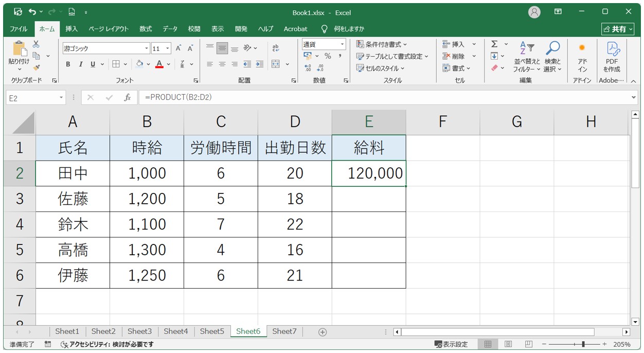This screenshot has height=353, width=644.
Task: Click the new document icon in title bar
Action: click(x=72, y=11)
